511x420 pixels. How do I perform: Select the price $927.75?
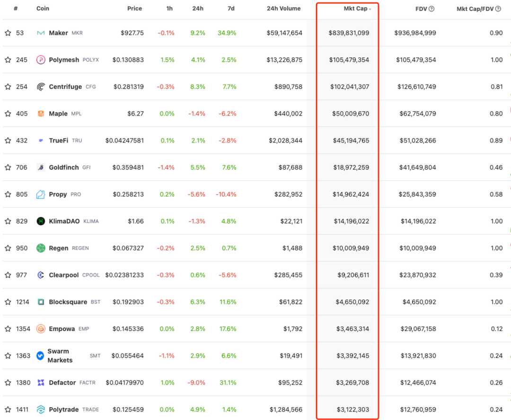tap(132, 33)
